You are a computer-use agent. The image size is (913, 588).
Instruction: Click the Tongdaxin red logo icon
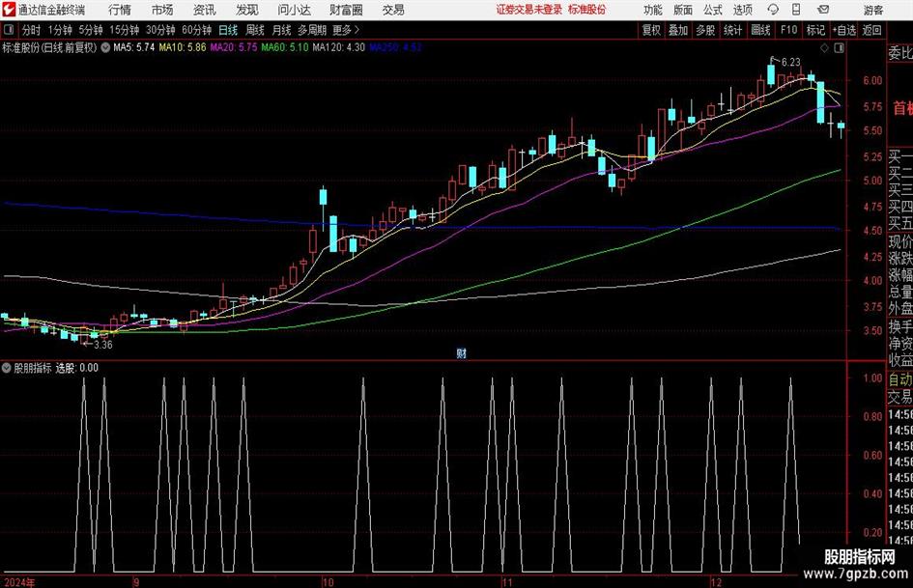tap(9, 10)
